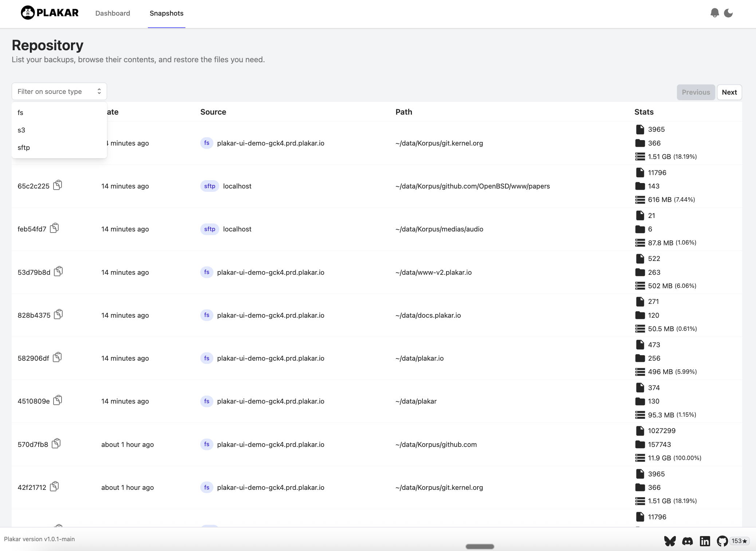The height and width of the screenshot is (551, 756).
Task: Copy snapshot ID 53d79b8d
Action: point(58,272)
